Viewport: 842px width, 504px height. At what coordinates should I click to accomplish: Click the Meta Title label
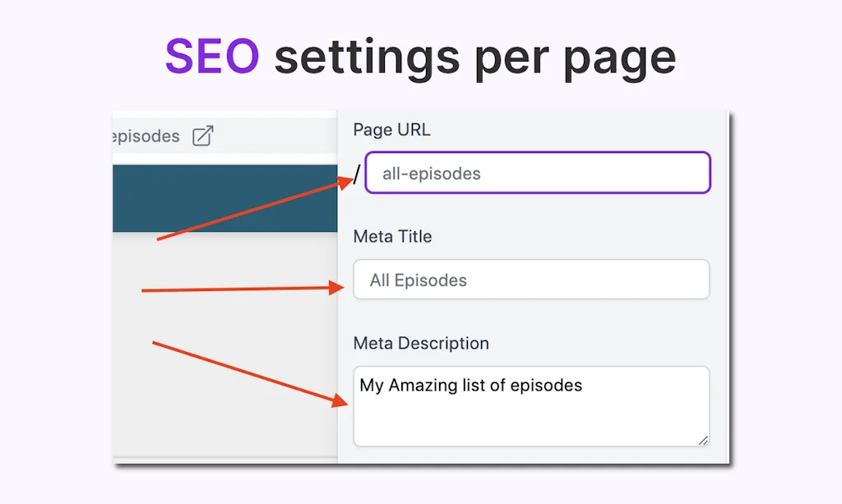[392, 237]
